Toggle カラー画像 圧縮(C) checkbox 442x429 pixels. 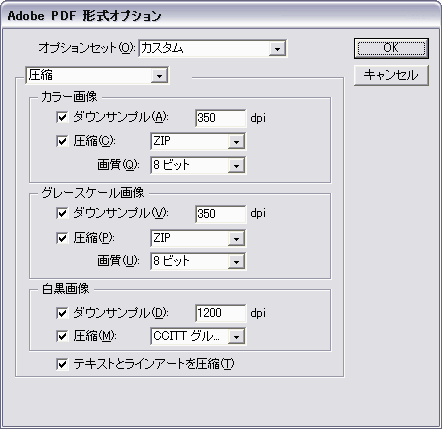pyautogui.click(x=62, y=141)
